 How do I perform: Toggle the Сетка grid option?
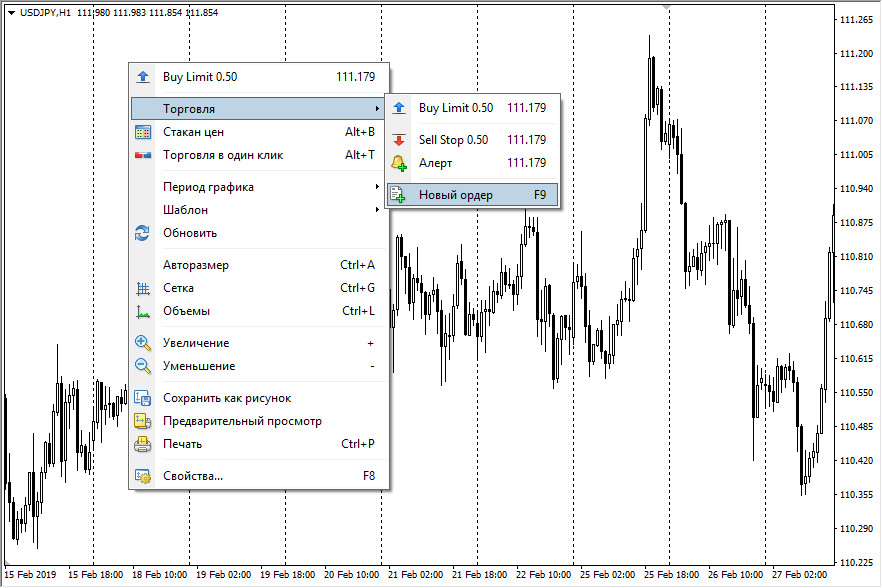(x=260, y=288)
